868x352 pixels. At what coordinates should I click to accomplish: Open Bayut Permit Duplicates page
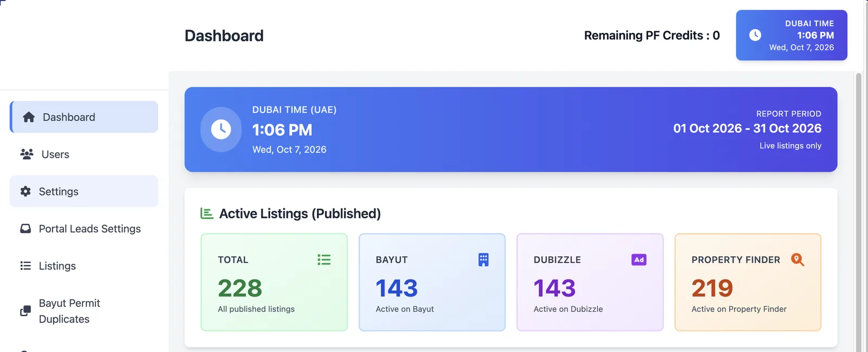point(84,311)
